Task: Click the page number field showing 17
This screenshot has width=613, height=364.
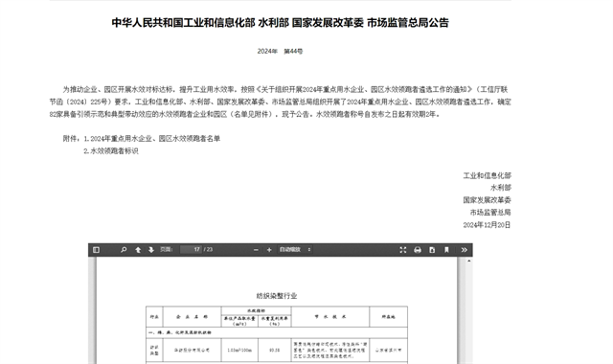Action: pos(191,249)
